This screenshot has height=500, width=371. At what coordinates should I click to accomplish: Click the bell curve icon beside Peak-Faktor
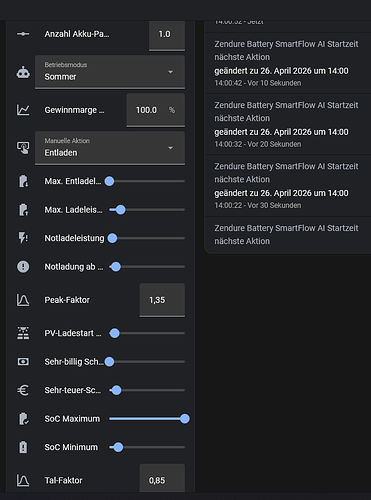[23, 300]
